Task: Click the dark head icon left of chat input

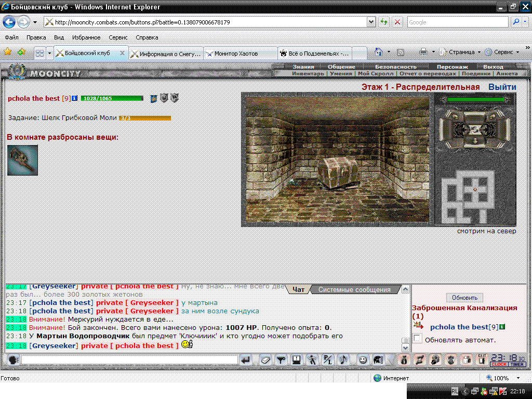Action: [13, 360]
